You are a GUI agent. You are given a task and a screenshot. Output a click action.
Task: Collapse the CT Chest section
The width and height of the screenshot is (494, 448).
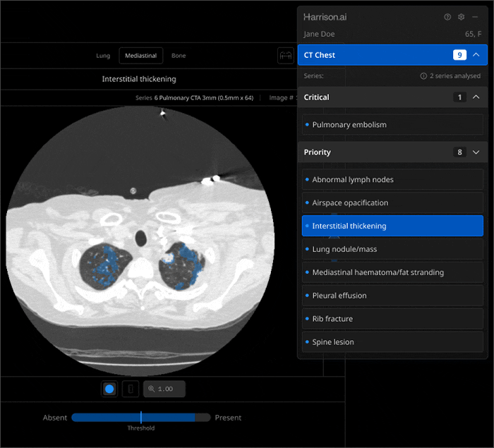476,55
